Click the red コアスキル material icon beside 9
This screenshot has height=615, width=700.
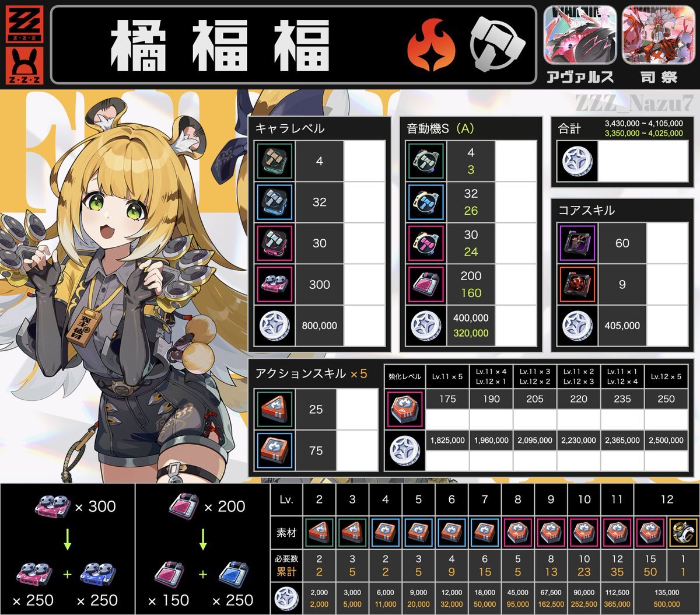pos(577,285)
